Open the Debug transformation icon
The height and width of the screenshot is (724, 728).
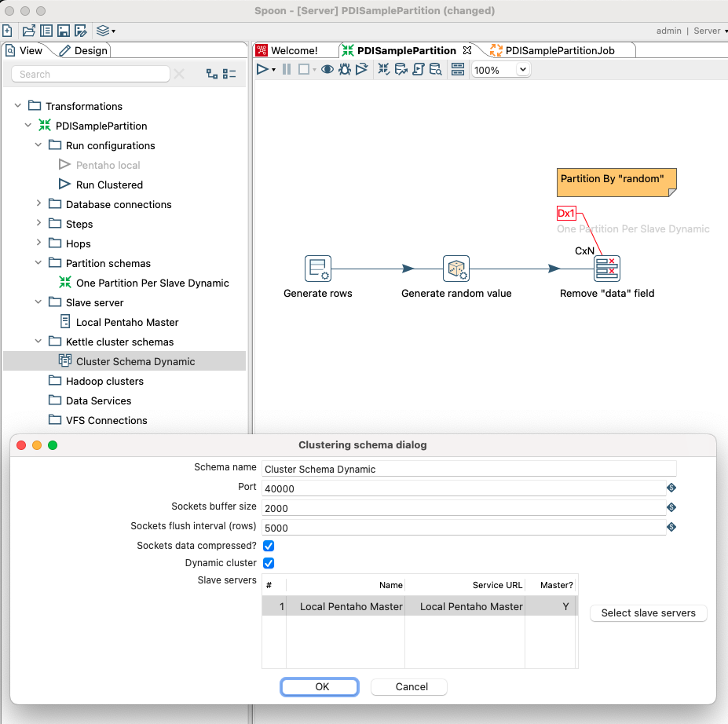(346, 69)
